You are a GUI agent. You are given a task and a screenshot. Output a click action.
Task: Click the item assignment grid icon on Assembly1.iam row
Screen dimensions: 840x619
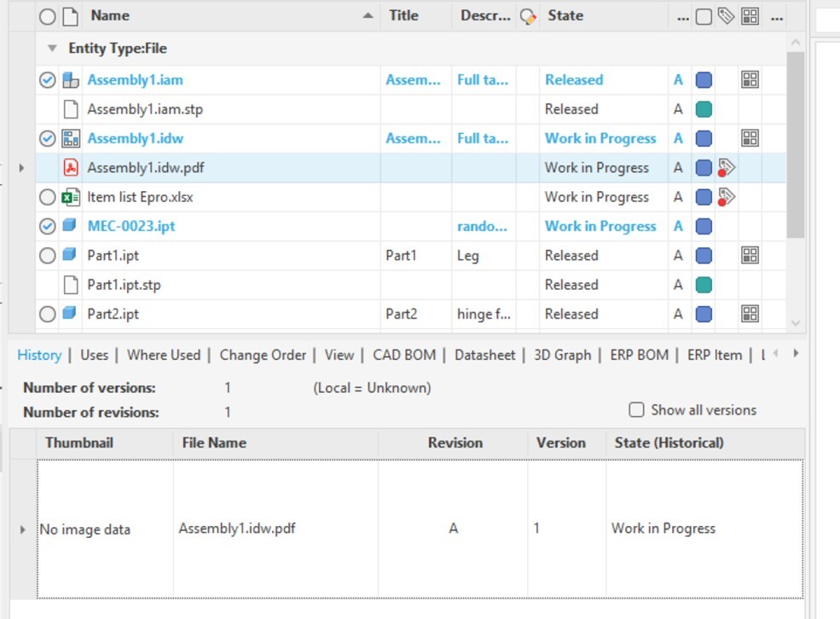[x=750, y=79]
